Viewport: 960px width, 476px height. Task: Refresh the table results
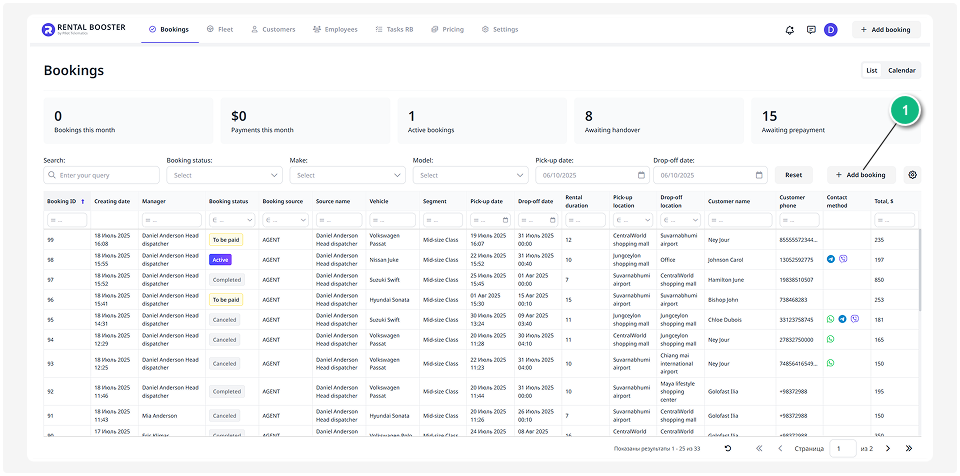(x=727, y=449)
